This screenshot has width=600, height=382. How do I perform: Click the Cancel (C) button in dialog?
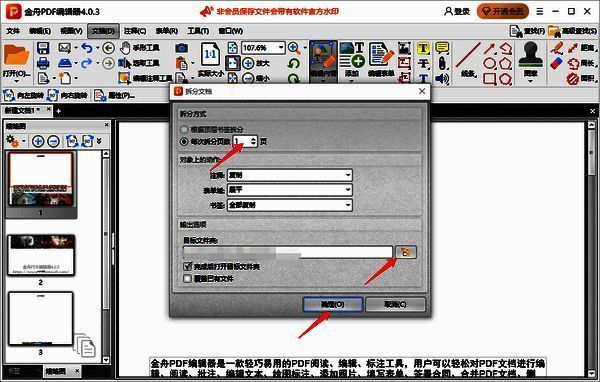[395, 305]
